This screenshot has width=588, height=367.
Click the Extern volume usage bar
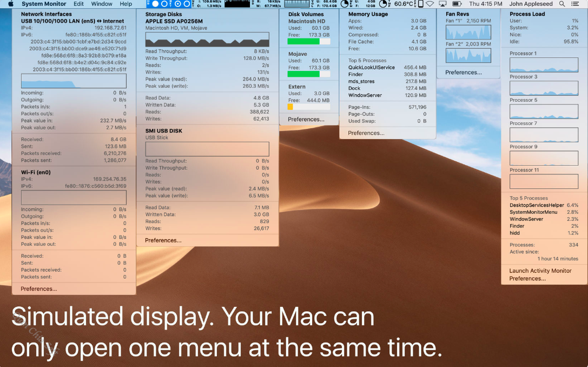(309, 107)
